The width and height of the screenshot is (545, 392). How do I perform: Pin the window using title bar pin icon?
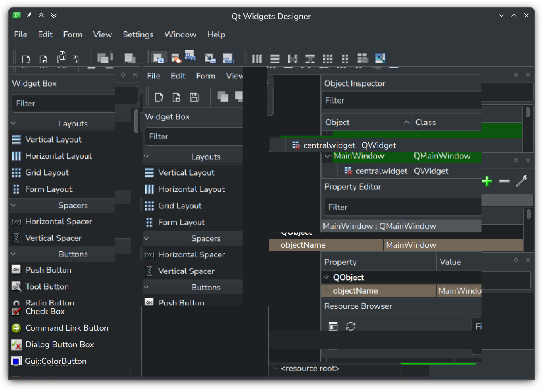point(29,15)
